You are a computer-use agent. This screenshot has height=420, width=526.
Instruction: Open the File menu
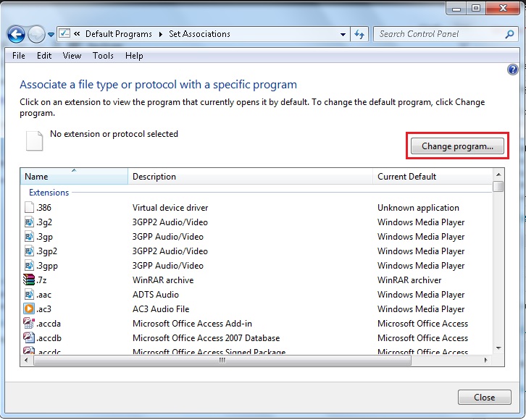tap(19, 56)
